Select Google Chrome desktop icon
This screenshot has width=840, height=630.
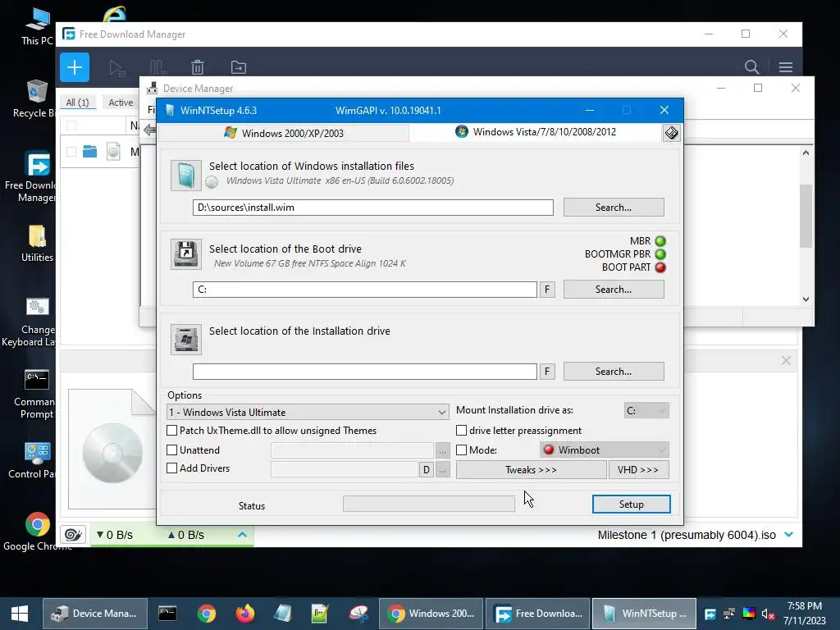(x=37, y=532)
